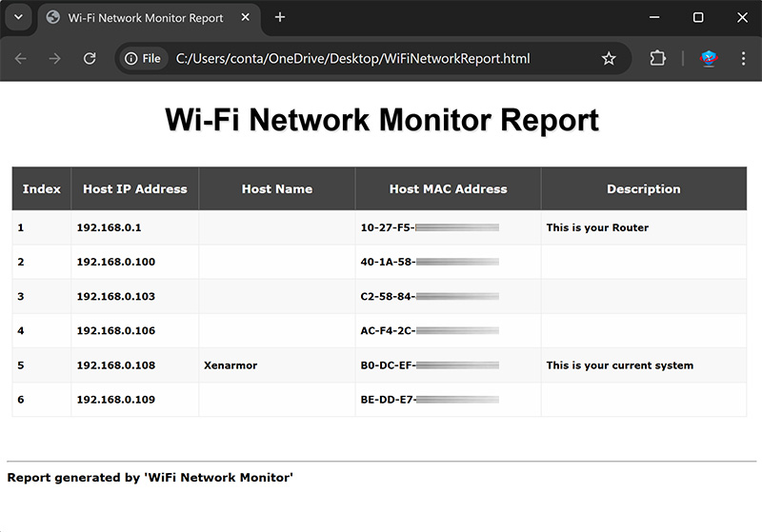
Task: Select the Wi-Fi Network Monitor Report tab
Action: [x=143, y=17]
